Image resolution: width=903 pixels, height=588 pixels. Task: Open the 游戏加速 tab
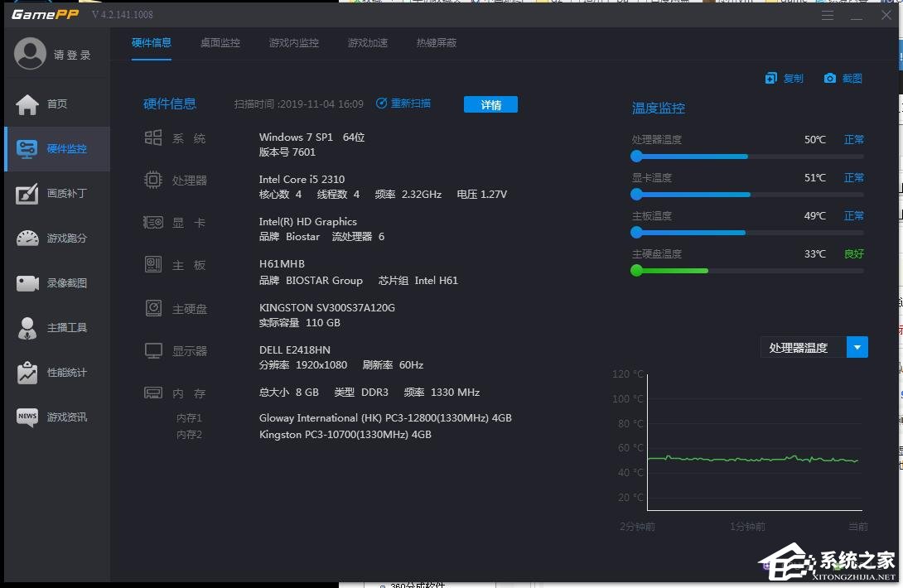pos(368,42)
